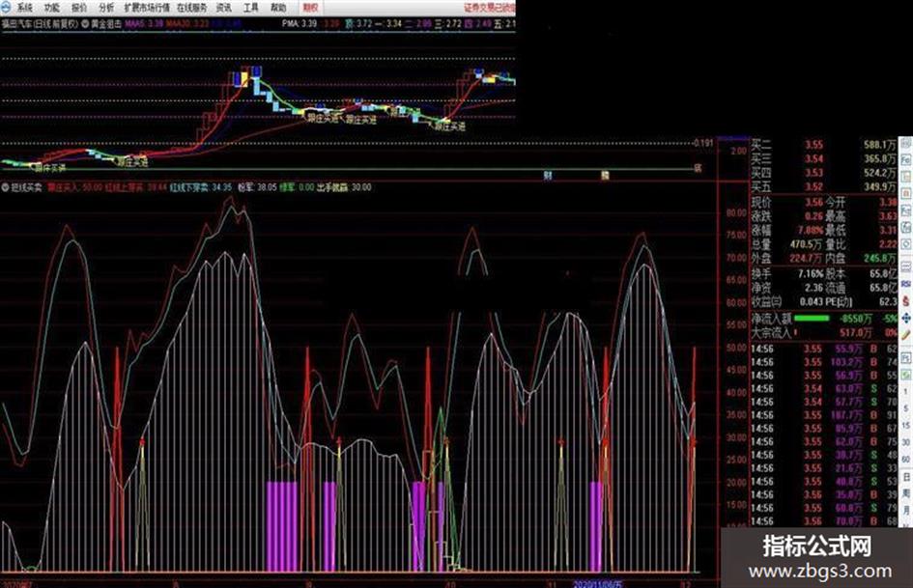Open the 帮助 menu
Screen dimensions: 913x588
point(278,8)
